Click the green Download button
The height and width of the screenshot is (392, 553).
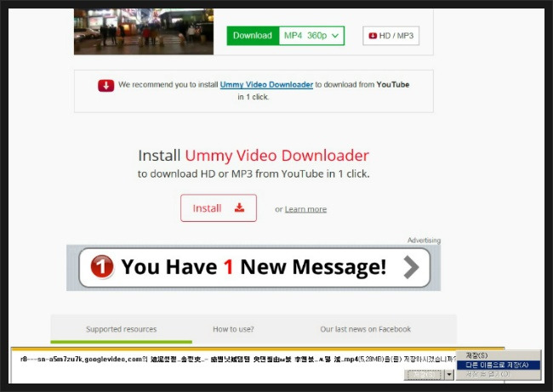point(253,36)
